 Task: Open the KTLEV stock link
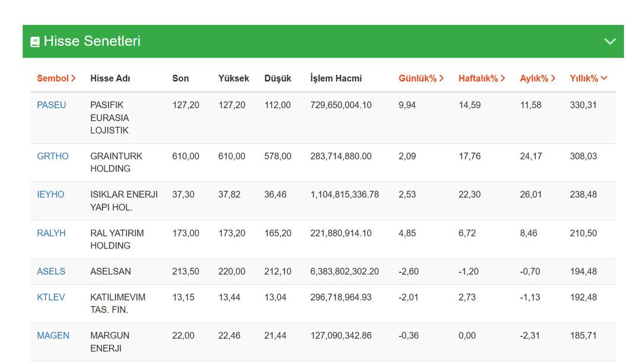click(51, 297)
